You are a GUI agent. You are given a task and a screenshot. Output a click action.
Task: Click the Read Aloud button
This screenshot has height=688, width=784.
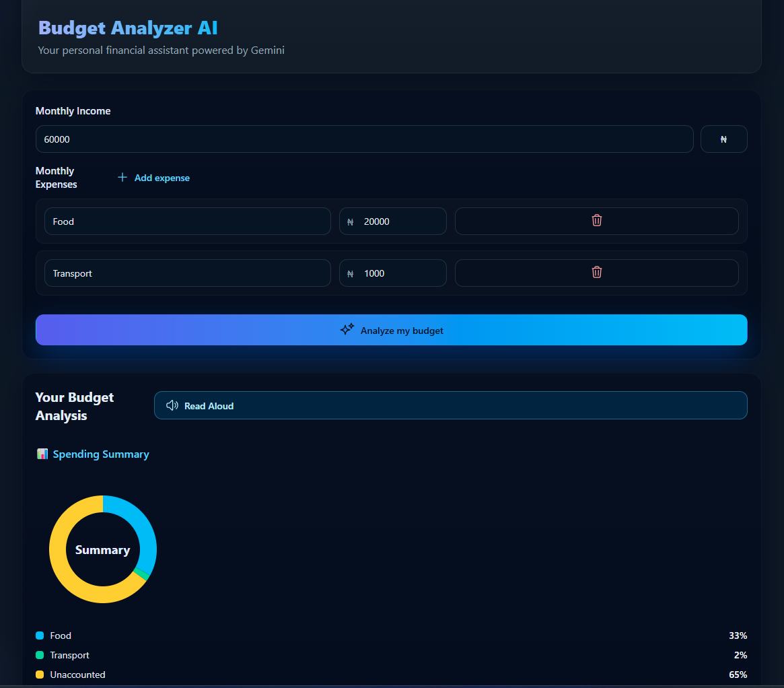pyautogui.click(x=450, y=405)
